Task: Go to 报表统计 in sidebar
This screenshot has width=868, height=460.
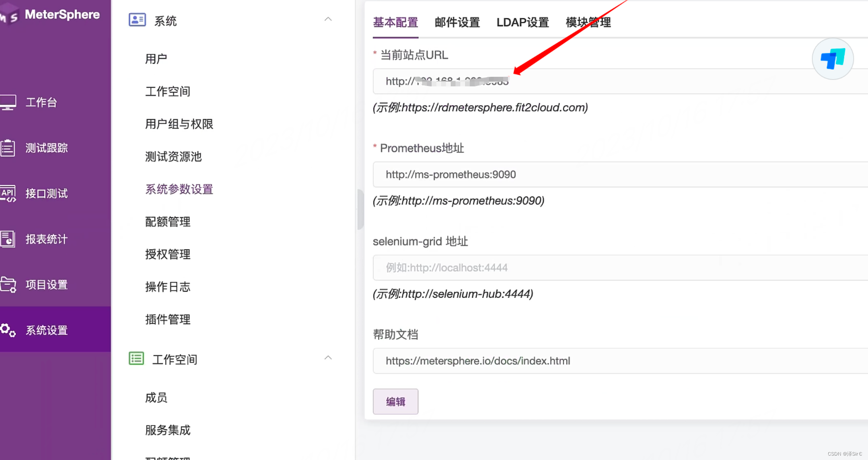Action: click(47, 239)
